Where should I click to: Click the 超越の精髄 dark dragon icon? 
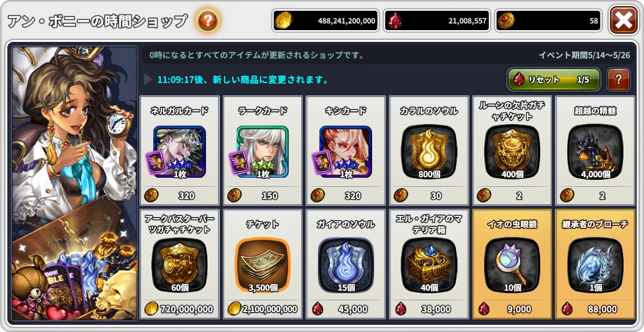click(x=595, y=152)
